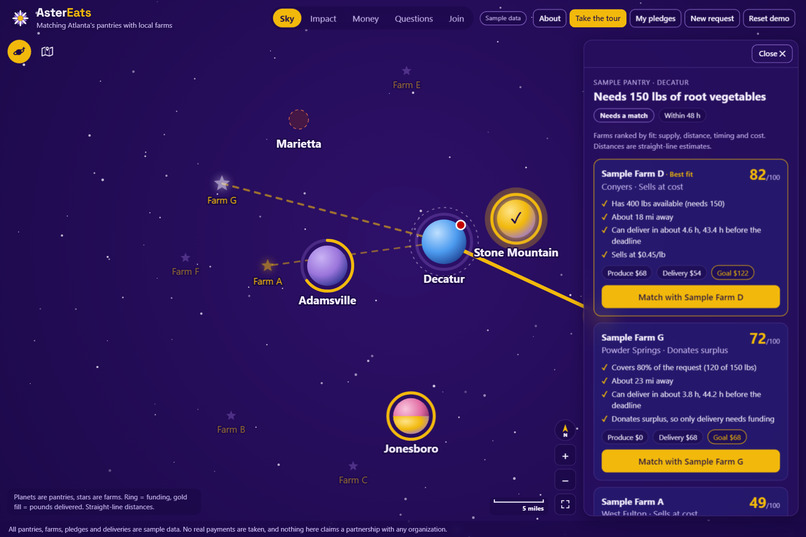Open the Questions tab
This screenshot has height=537, width=806.
(414, 18)
